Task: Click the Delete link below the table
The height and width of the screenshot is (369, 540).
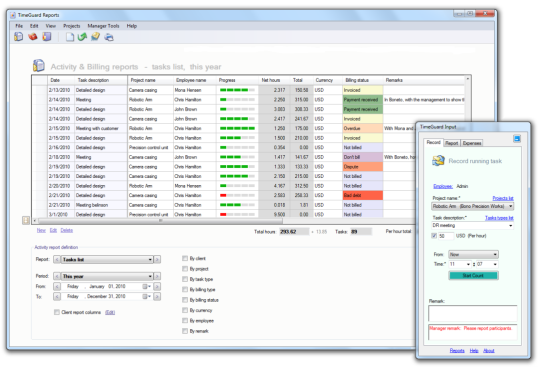Action: pos(66,230)
